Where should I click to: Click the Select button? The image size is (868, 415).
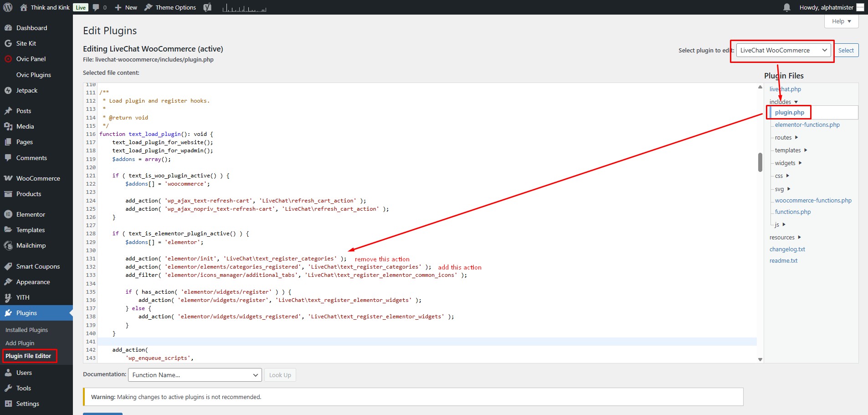pyautogui.click(x=846, y=50)
